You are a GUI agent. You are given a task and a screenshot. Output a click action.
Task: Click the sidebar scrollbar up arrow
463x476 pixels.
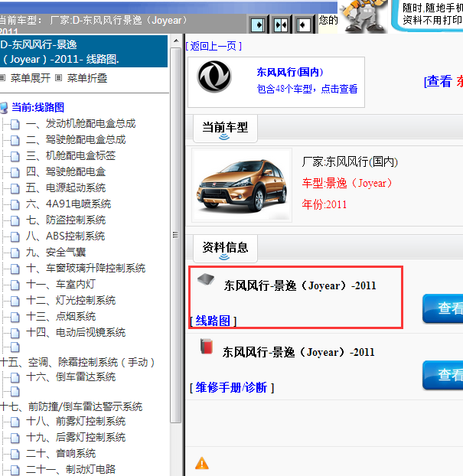coord(176,41)
